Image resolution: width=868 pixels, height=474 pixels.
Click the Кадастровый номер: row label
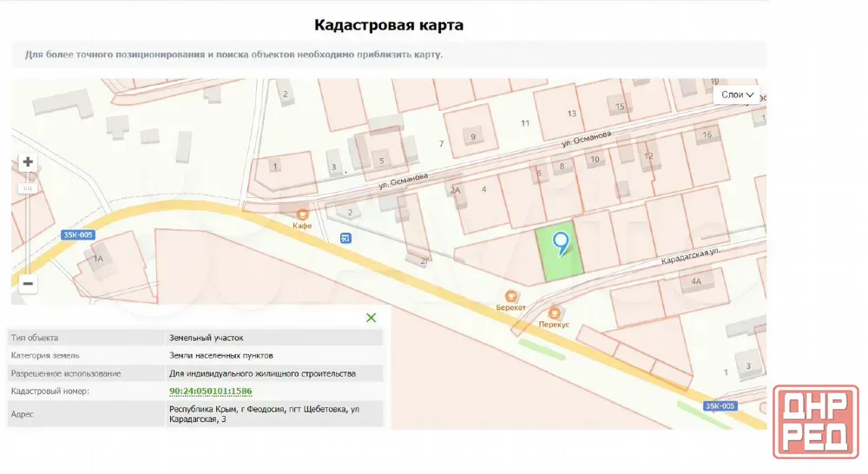tap(49, 391)
